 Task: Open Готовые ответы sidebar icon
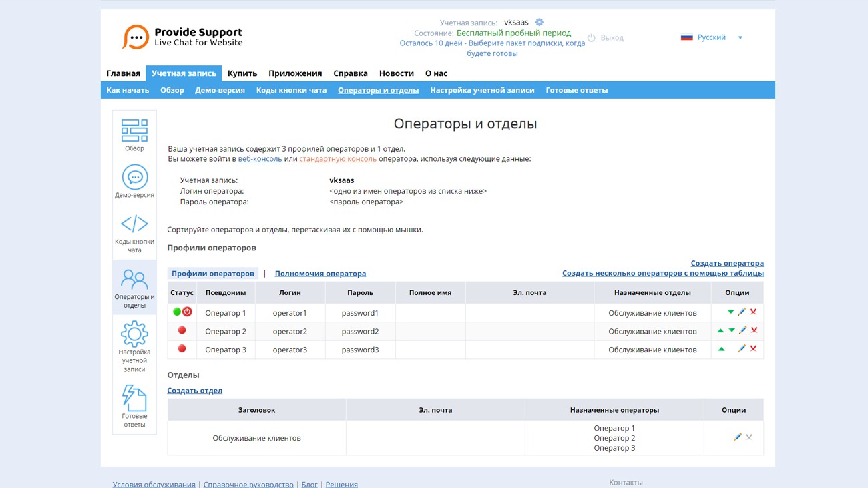tap(134, 405)
